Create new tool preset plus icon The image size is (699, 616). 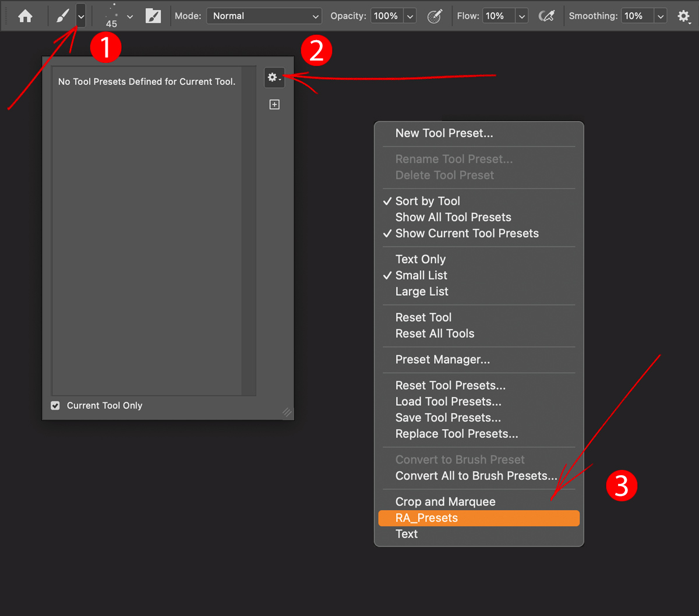pyautogui.click(x=274, y=104)
